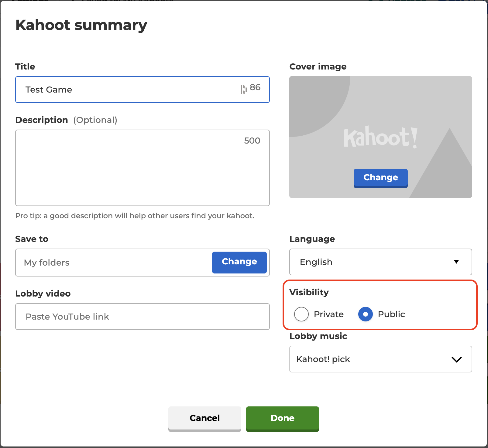Click the Paste YouTube link field
Screen dimensions: 488x448
click(142, 317)
